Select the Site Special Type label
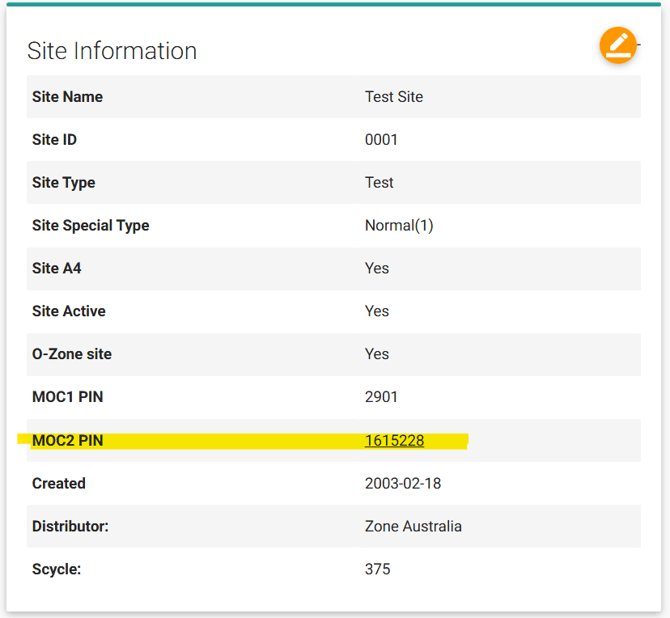 tap(90, 226)
